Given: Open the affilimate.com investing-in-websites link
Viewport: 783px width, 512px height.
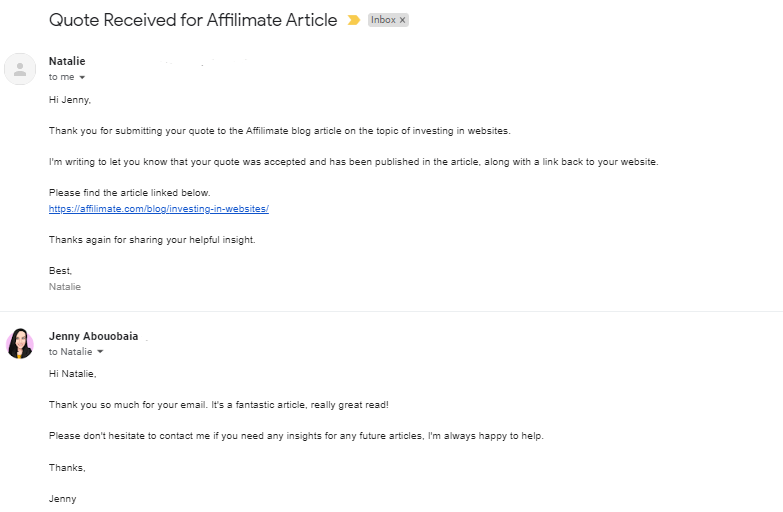Looking at the screenshot, I should pyautogui.click(x=159, y=208).
